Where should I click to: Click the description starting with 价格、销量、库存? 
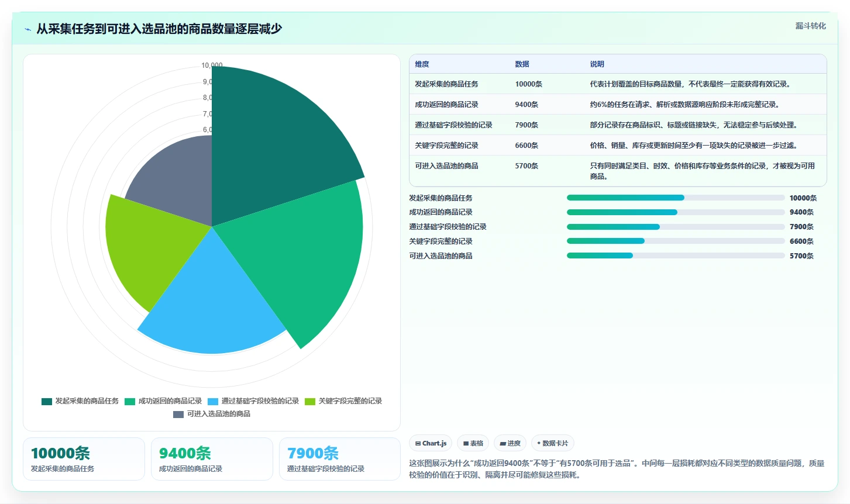(694, 146)
